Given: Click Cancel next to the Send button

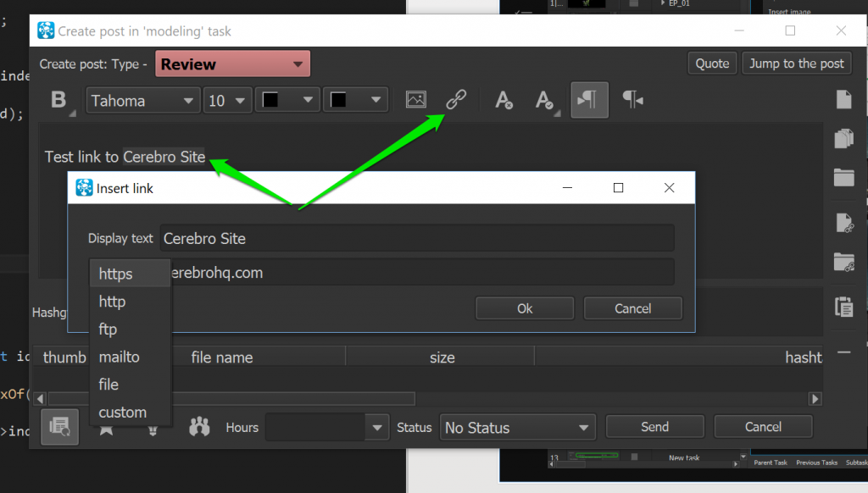Looking at the screenshot, I should 764,427.
